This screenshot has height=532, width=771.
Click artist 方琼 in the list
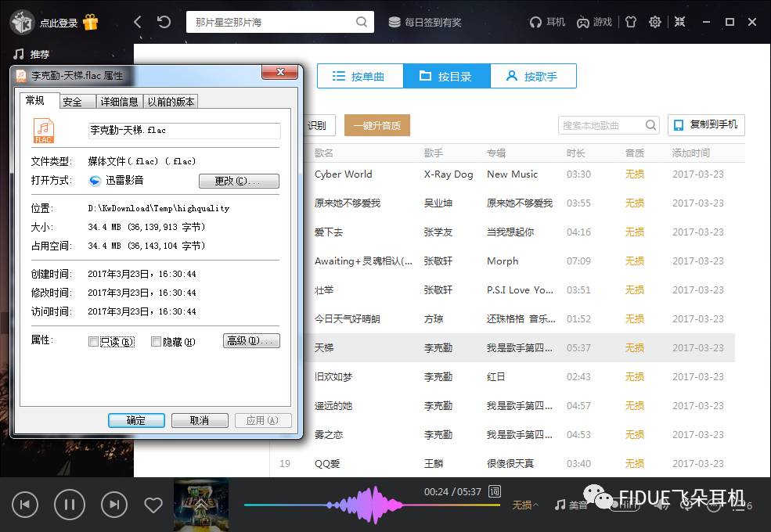click(433, 319)
